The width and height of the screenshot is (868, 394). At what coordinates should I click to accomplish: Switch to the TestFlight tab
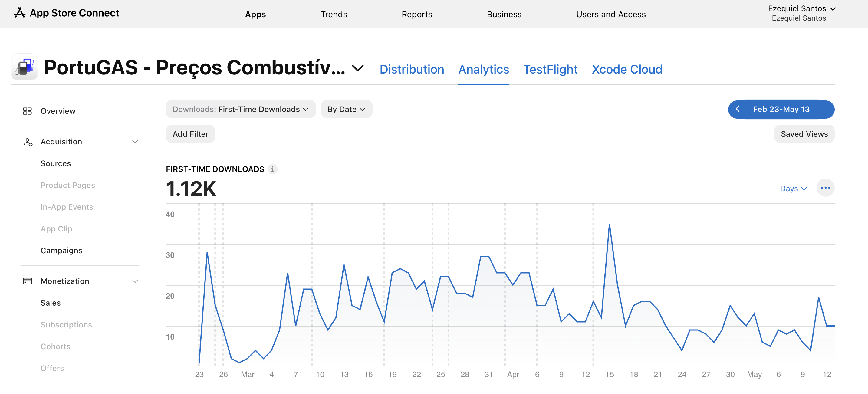click(550, 69)
